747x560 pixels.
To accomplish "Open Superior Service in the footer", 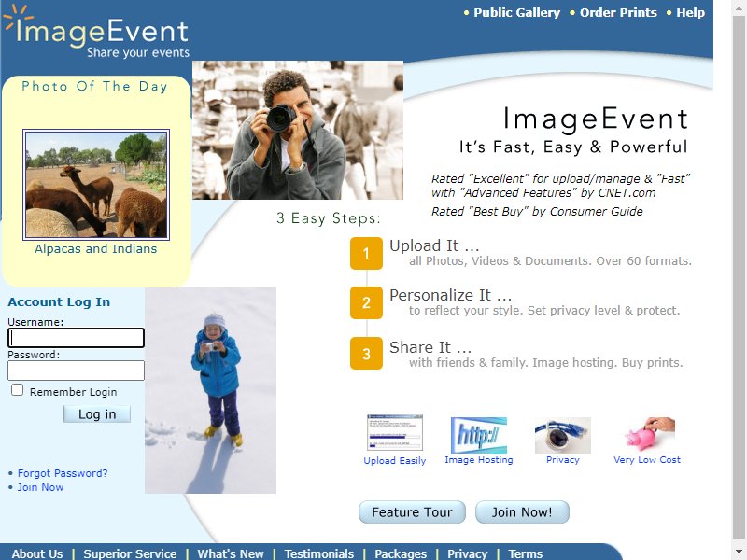I will (x=130, y=553).
